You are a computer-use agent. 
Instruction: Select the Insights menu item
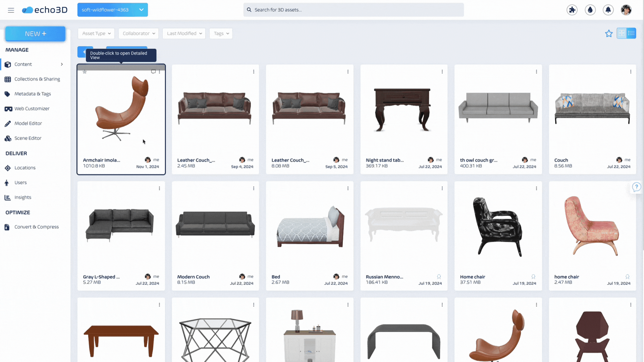click(x=23, y=197)
